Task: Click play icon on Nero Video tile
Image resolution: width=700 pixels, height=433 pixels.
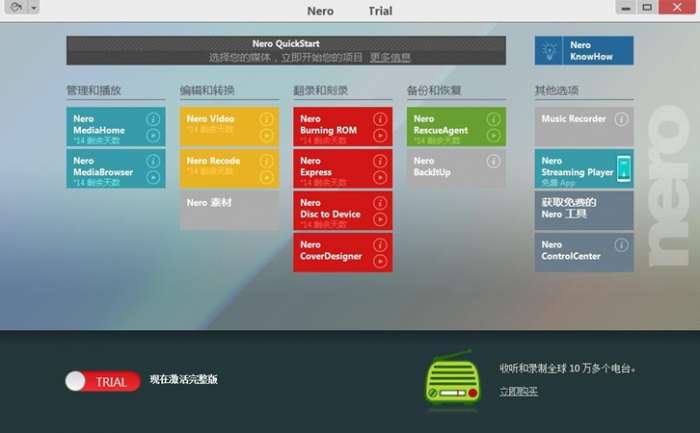Action: pos(267,135)
